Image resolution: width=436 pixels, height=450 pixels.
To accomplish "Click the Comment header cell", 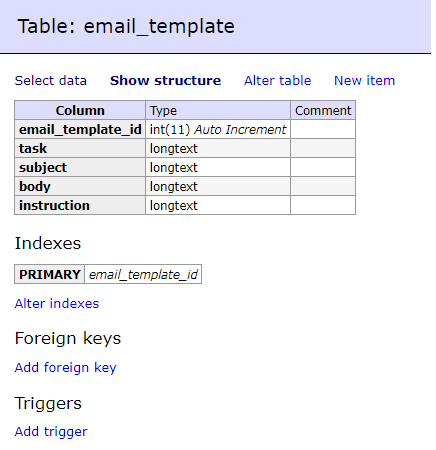I will point(323,110).
